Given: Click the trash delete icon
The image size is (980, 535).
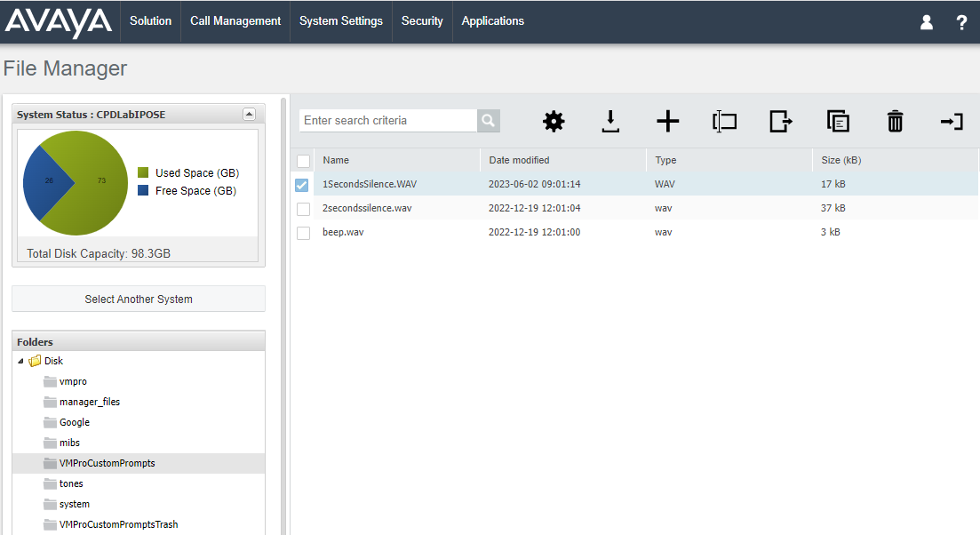Looking at the screenshot, I should pyautogui.click(x=895, y=121).
